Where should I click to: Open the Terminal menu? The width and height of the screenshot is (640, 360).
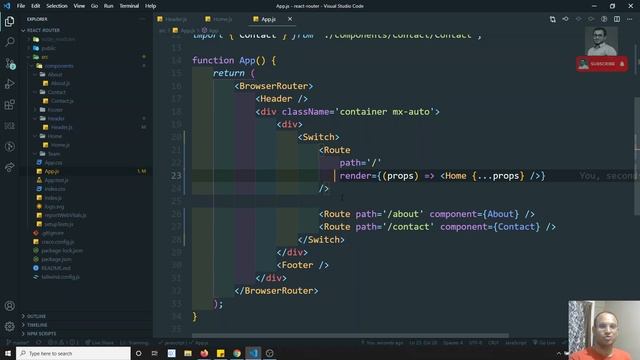129,6
